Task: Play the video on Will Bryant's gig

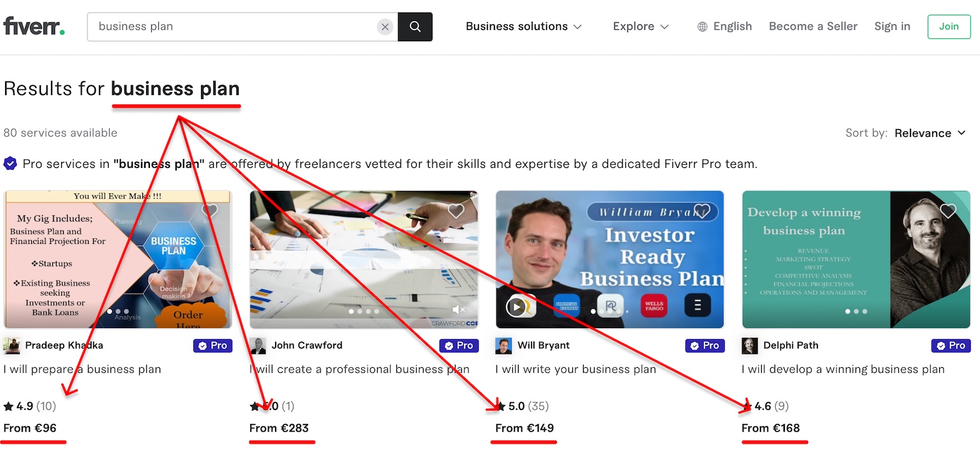Action: (517, 306)
